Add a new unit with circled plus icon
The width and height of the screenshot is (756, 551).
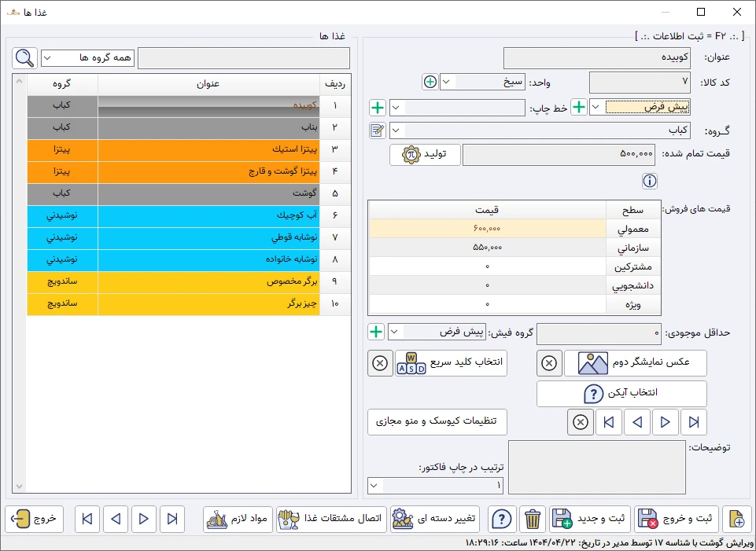coord(430,82)
